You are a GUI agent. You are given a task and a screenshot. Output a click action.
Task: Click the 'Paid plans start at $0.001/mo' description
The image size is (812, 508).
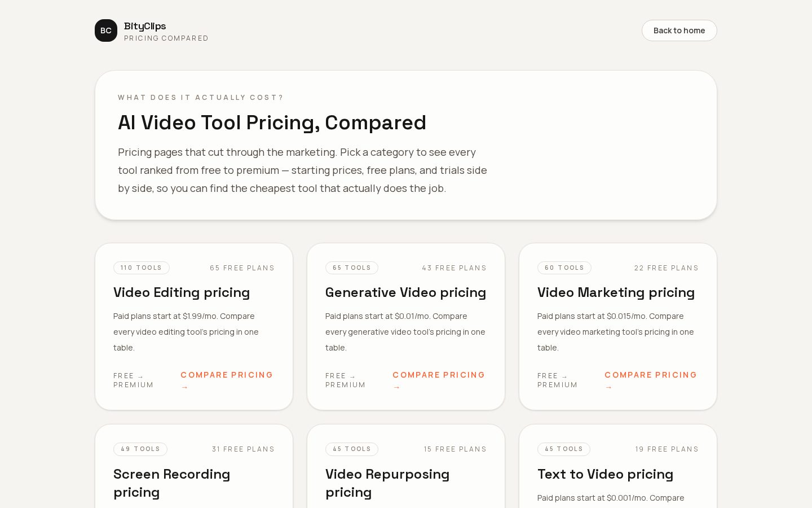pyautogui.click(x=611, y=498)
